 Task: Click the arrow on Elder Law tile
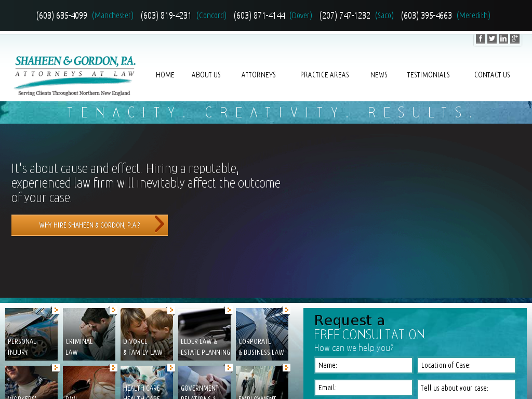(x=229, y=310)
